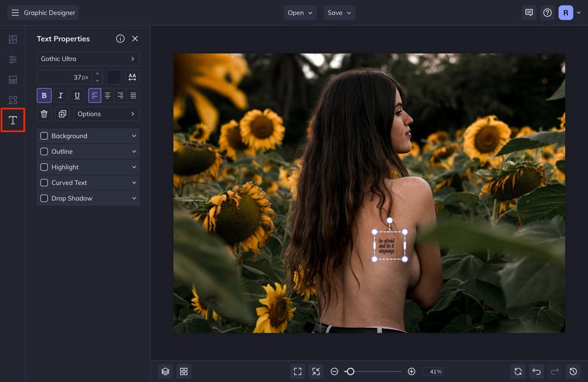Viewport: 588px width, 382px height.
Task: Duplicate the text layer icon
Action: (x=62, y=114)
